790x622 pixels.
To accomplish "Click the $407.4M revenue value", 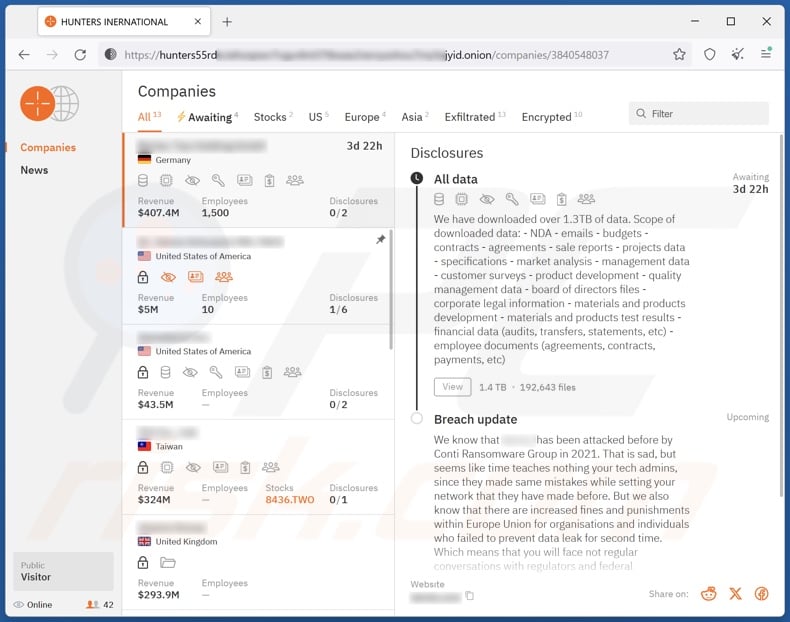I will [158, 213].
